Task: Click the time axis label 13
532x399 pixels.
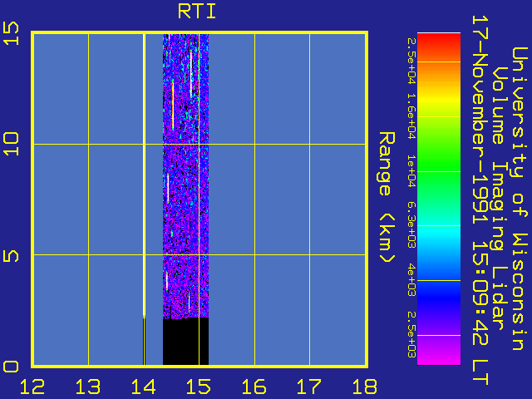Action: point(88,387)
